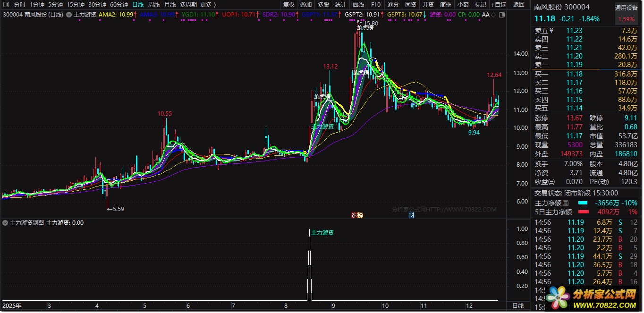Image resolution: width=644 pixels, height=313 pixels.
Task: Switch to 周线 weekly chart
Action: click(x=154, y=5)
